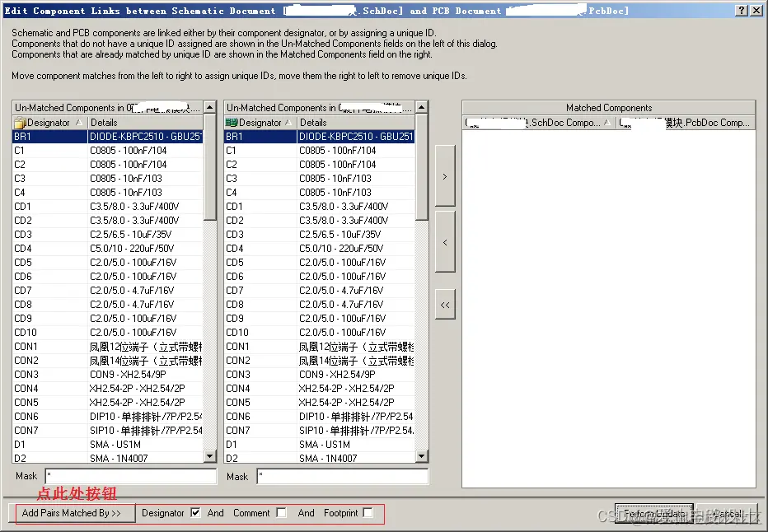Select C4 in schematic list
The height and width of the screenshot is (532, 768).
(x=107, y=193)
